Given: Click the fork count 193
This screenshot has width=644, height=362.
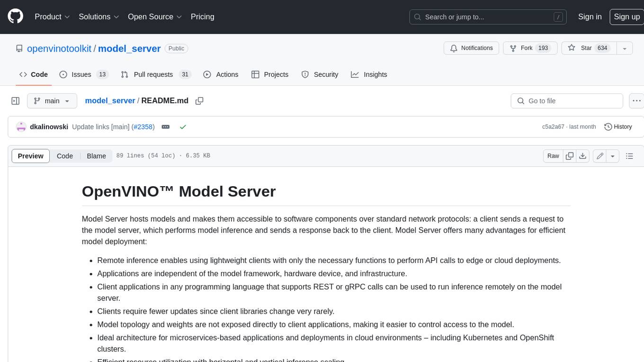Looking at the screenshot, I should [x=543, y=48].
